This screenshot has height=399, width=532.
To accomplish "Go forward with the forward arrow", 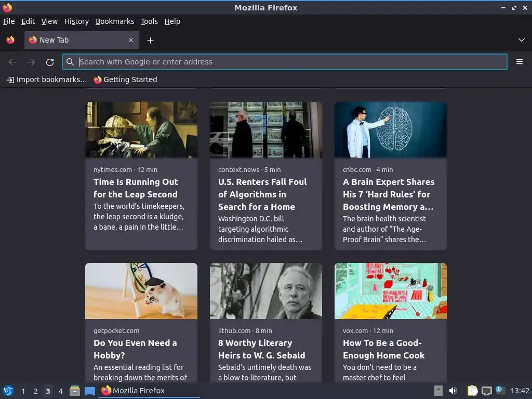I will (31, 62).
